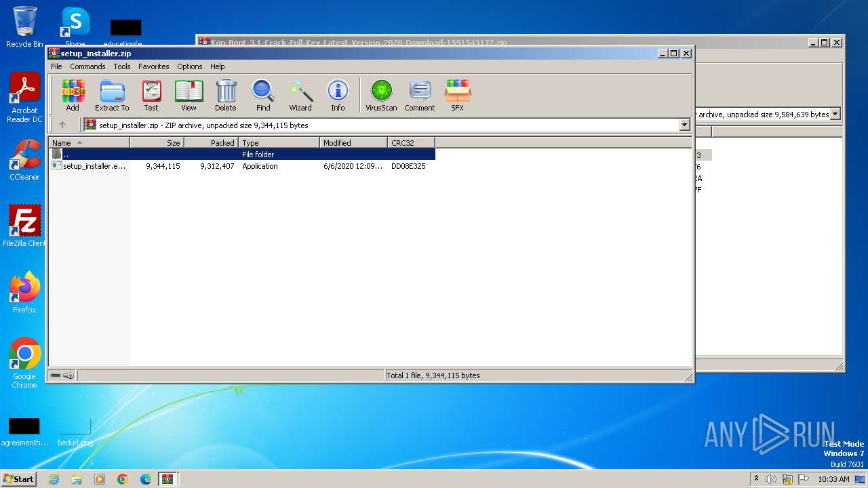Screen dimensions: 868x488
Task: Click volume speaker tray icon
Action: [x=771, y=479]
